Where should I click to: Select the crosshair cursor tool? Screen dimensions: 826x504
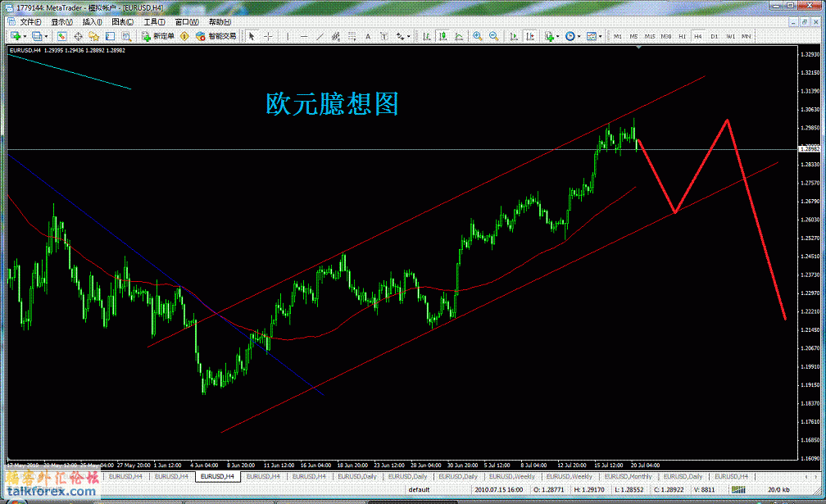(268, 36)
